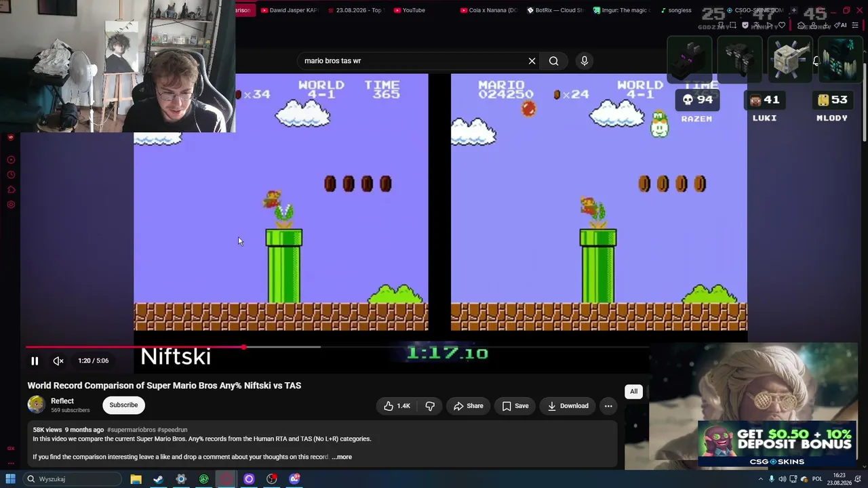This screenshot has width=868, height=488.
Task: Change the POL keyboard language
Action: tap(817, 479)
